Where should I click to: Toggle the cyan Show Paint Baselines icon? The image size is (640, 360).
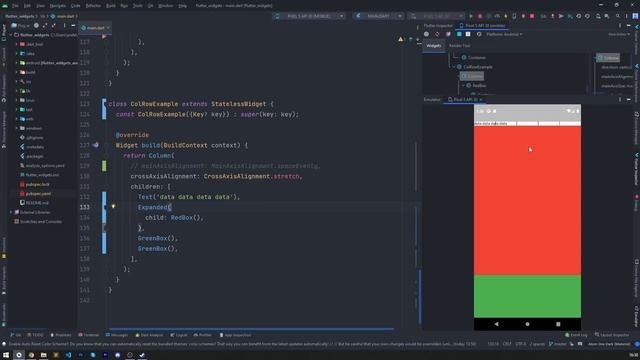tap(459, 34)
